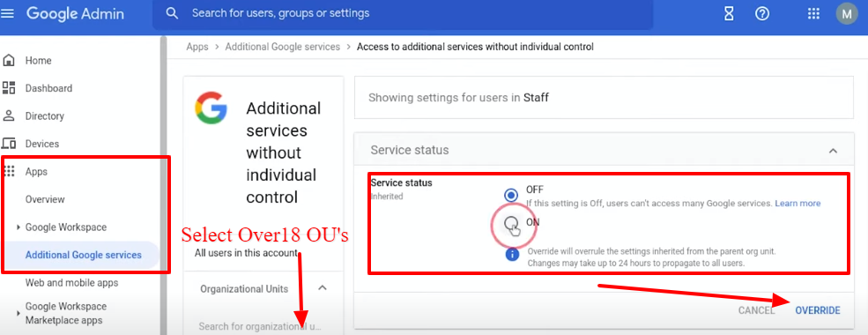Collapse the Service status panel chevron
Screen dimensions: 868x335
[833, 150]
